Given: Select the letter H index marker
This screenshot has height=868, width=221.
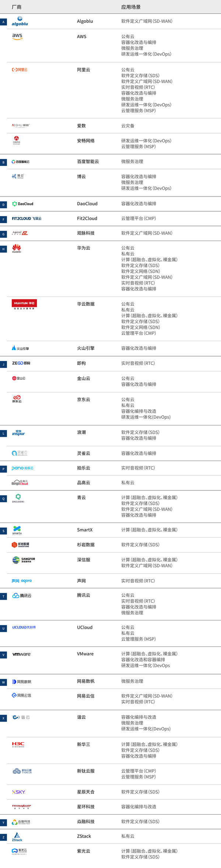Looking at the screenshot, I should [x=3, y=249].
